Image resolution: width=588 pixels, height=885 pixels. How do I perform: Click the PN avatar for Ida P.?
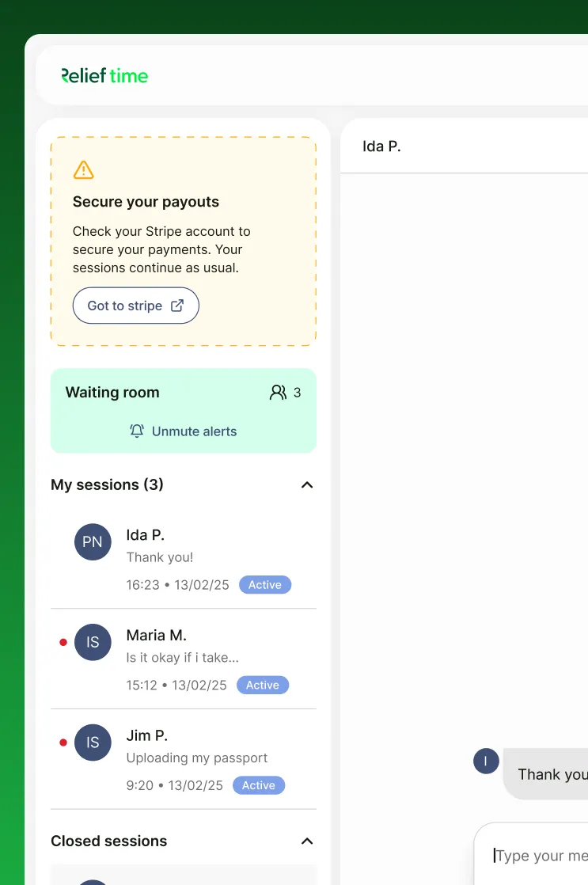point(93,541)
